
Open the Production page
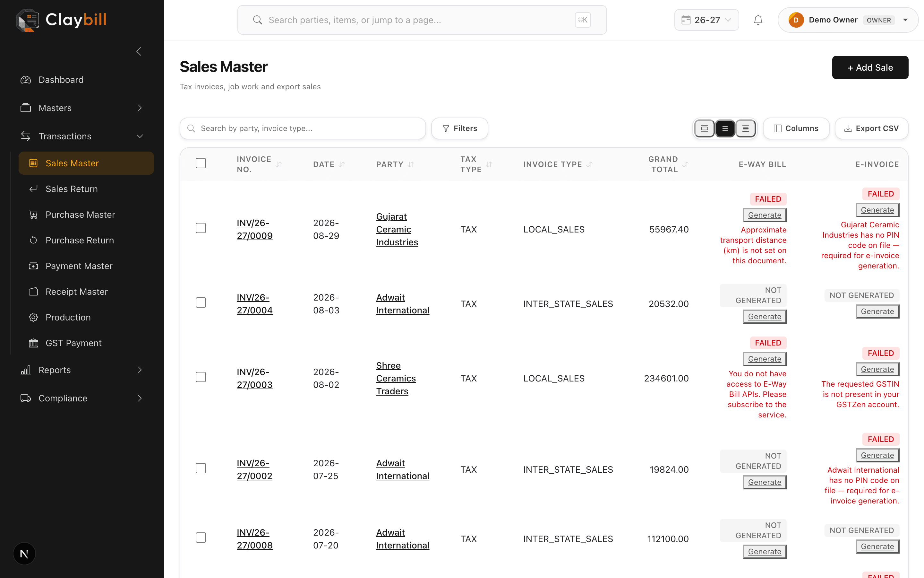[x=86, y=317]
